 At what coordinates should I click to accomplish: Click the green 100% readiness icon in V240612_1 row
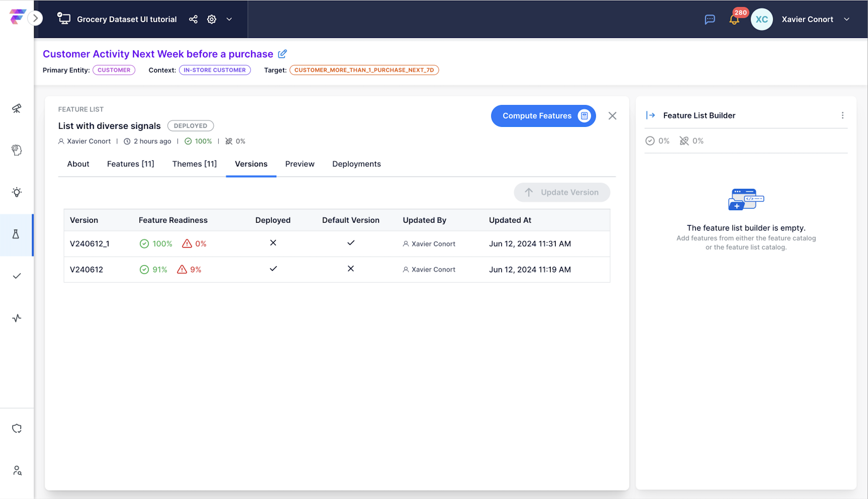click(x=144, y=244)
